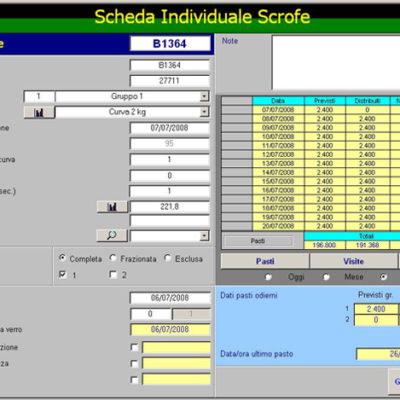Image resolution: width=400 pixels, height=400 pixels.
Task: Click the 07/07/2008 date field
Action: (x=170, y=128)
